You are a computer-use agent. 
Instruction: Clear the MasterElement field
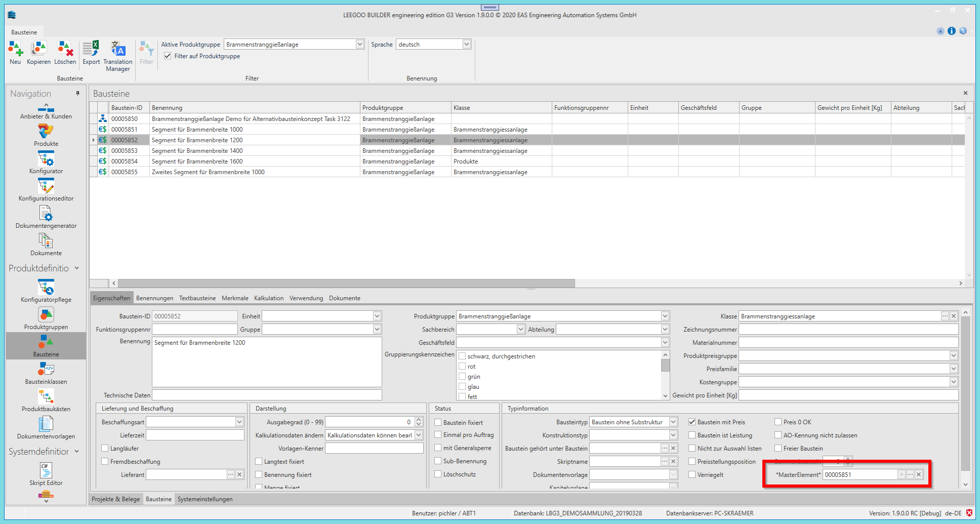(x=919, y=474)
